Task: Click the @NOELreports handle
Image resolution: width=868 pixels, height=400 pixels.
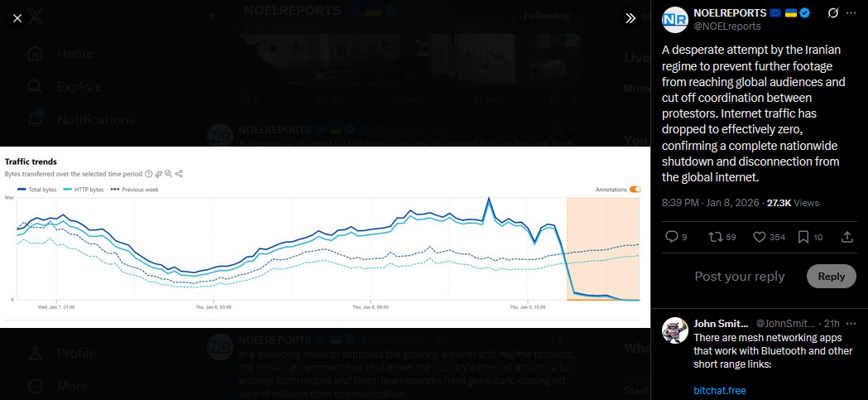Action: coord(727,26)
